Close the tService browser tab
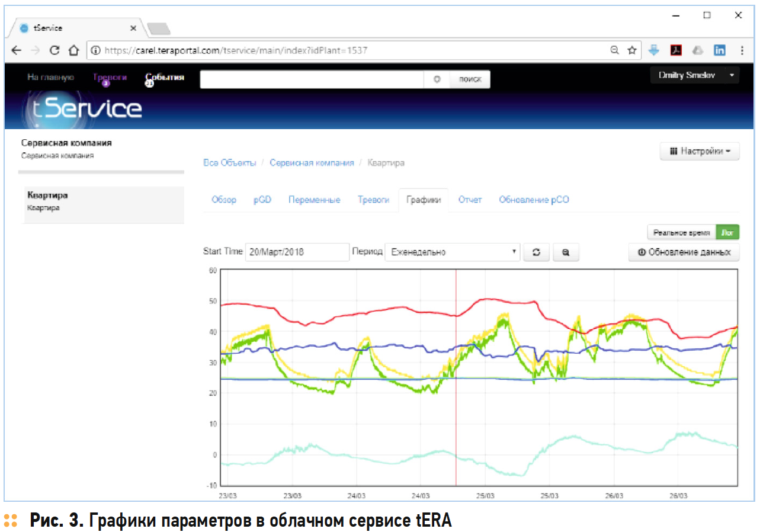The height and width of the screenshot is (532, 760). point(133,28)
